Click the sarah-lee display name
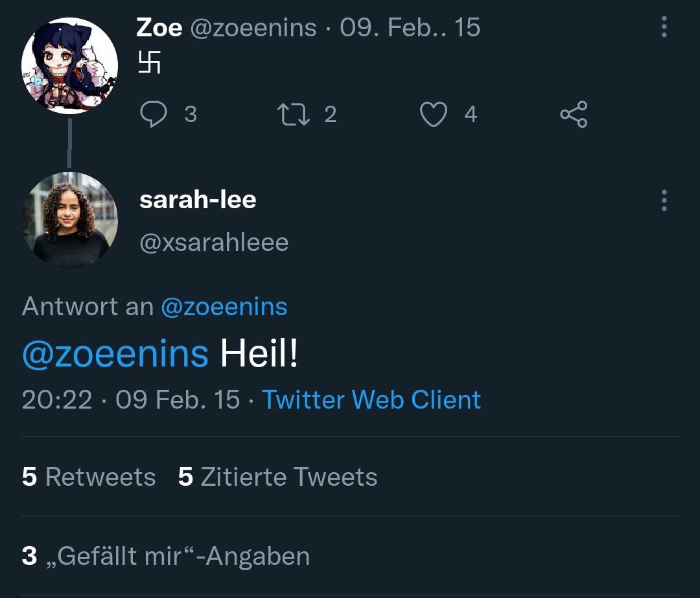Viewport: 700px width, 598px height. tap(198, 200)
